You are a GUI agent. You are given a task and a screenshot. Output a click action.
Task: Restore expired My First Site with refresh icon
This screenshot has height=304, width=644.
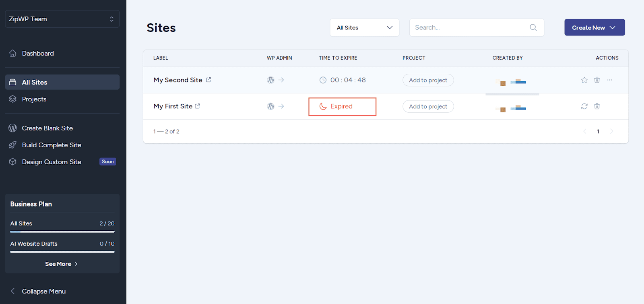584,106
